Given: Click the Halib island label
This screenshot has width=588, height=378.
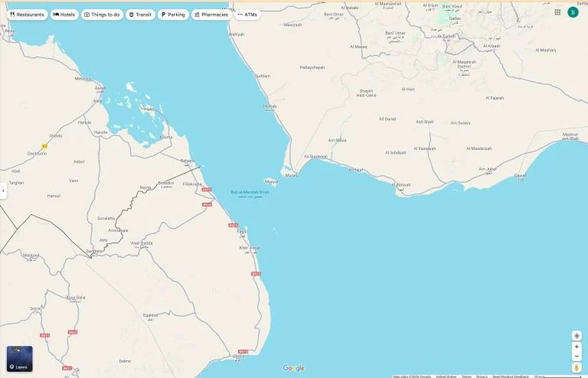Looking at the screenshot, I should pyautogui.click(x=149, y=109).
